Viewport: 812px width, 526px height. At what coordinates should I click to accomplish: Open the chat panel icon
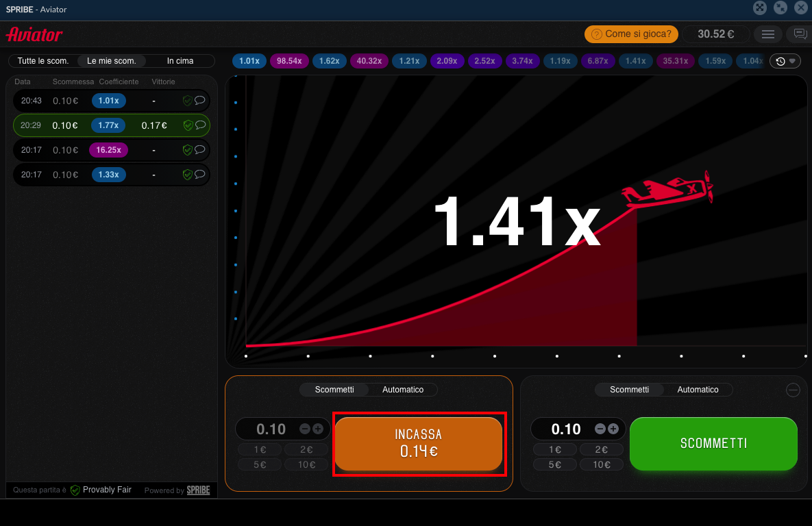click(x=800, y=34)
